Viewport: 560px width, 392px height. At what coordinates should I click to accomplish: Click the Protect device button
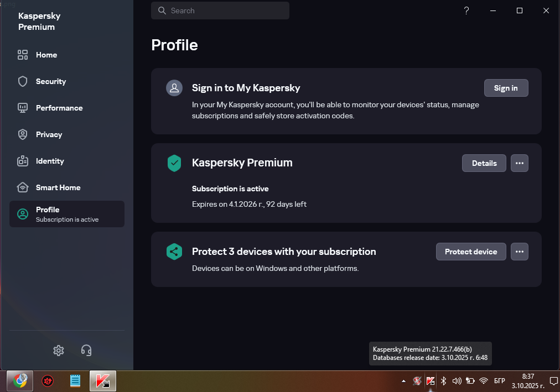470,252
